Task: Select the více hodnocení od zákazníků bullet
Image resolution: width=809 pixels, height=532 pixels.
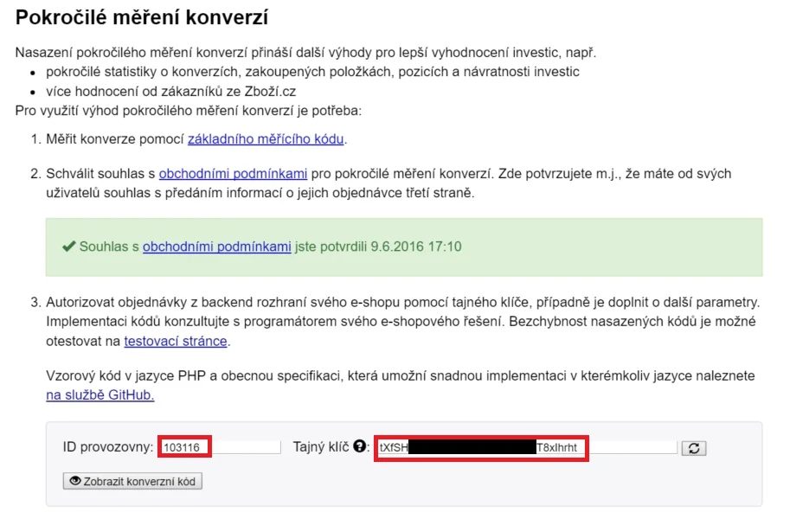Action: click(177, 91)
